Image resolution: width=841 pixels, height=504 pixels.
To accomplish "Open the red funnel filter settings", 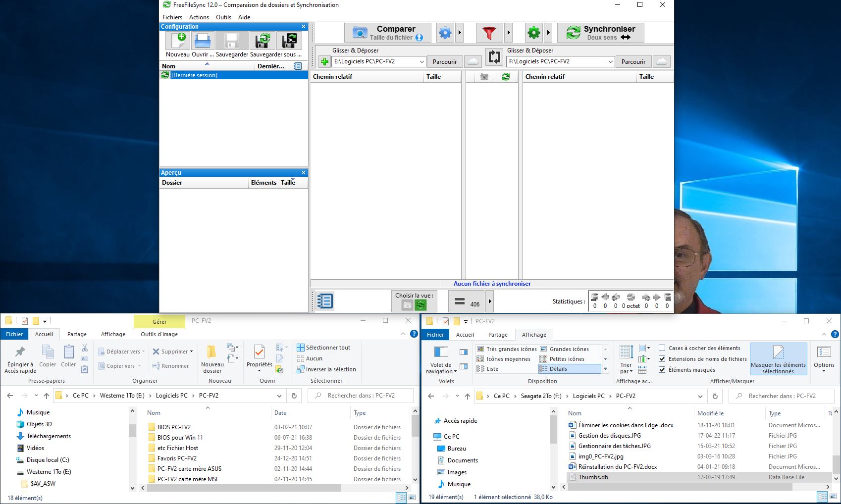I will (x=489, y=33).
